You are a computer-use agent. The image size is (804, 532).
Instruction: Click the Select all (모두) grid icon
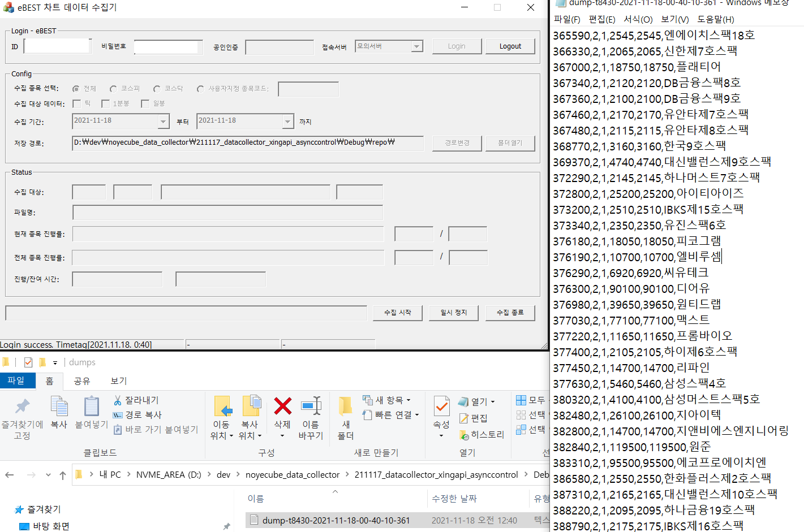521,400
